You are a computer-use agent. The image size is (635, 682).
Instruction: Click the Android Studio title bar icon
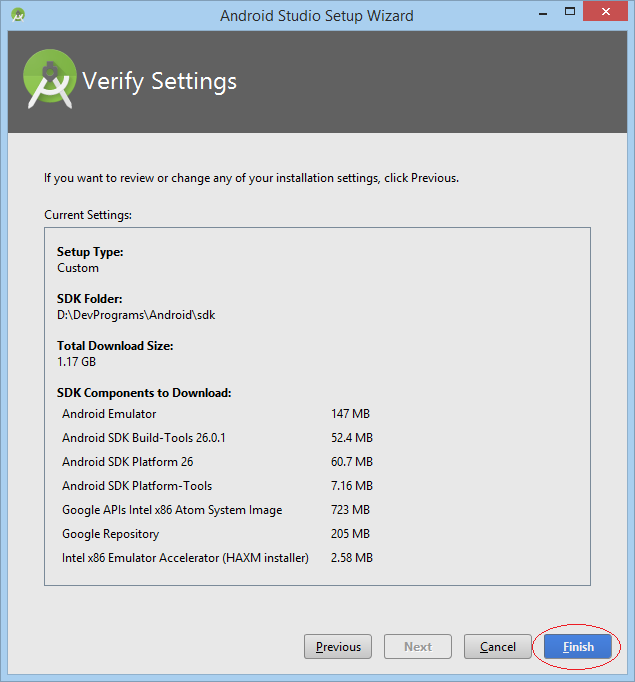(x=18, y=15)
